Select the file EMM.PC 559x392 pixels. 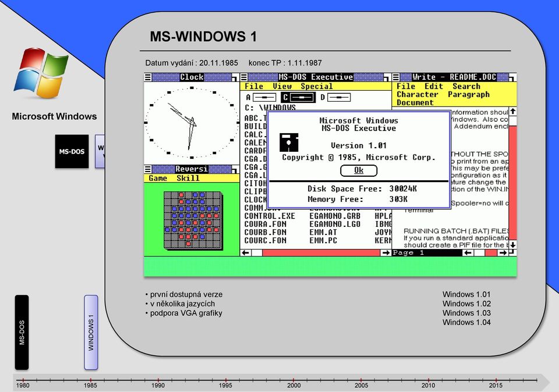click(x=323, y=241)
